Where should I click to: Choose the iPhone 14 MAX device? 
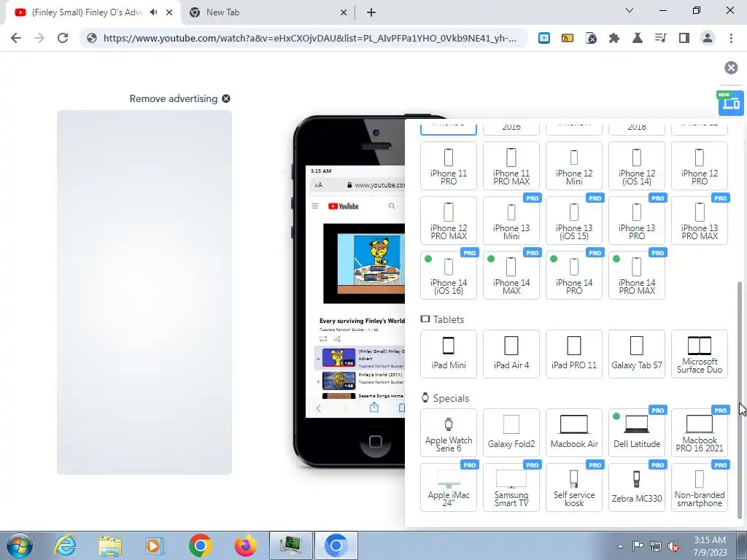(511, 275)
